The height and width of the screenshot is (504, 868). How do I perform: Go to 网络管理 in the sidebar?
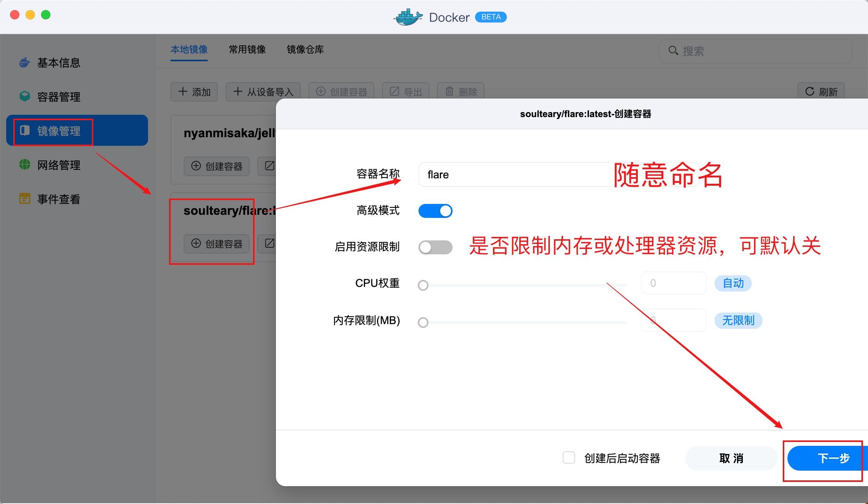click(58, 165)
